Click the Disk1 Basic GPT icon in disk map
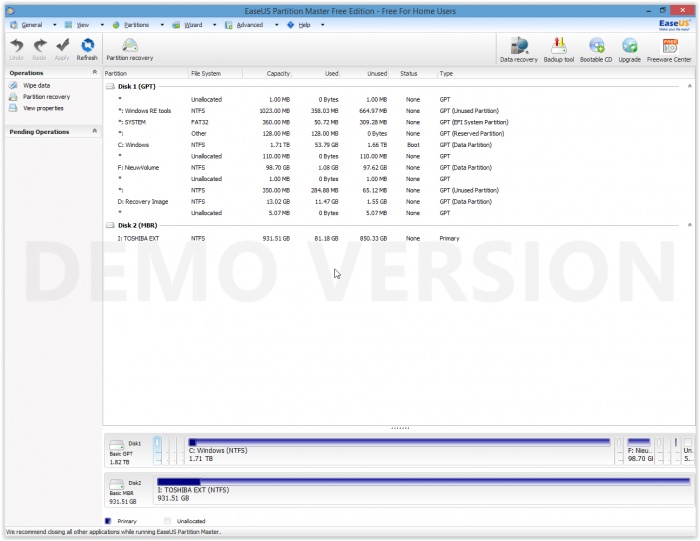The height and width of the screenshot is (541, 700). coord(117,445)
